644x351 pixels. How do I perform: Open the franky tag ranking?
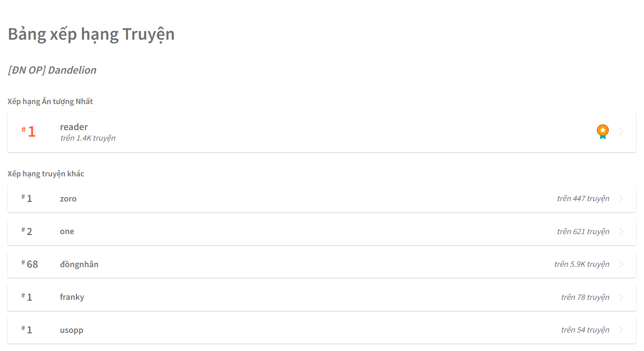(322, 297)
